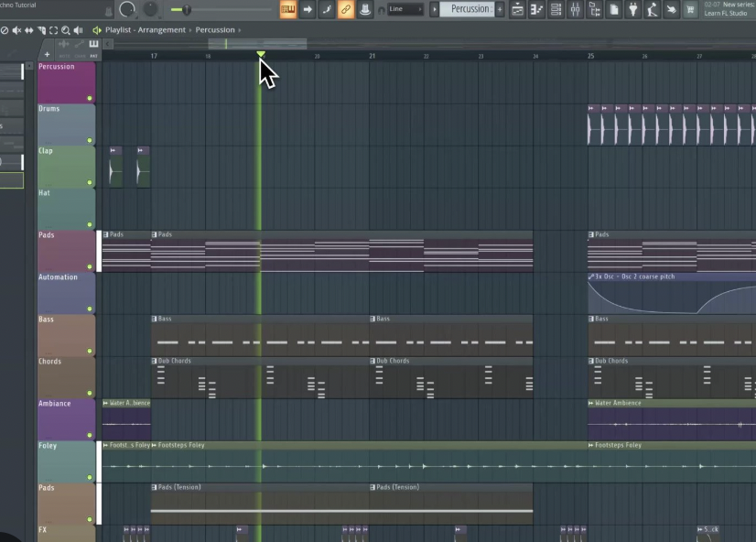The height and width of the screenshot is (542, 756).
Task: Click the plus button above Percussion track
Action: pos(47,55)
